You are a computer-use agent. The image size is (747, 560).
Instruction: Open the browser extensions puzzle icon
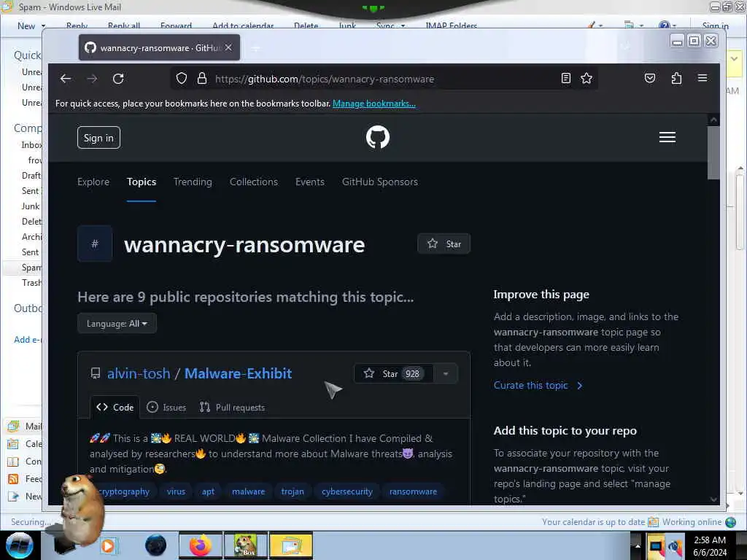(x=676, y=78)
